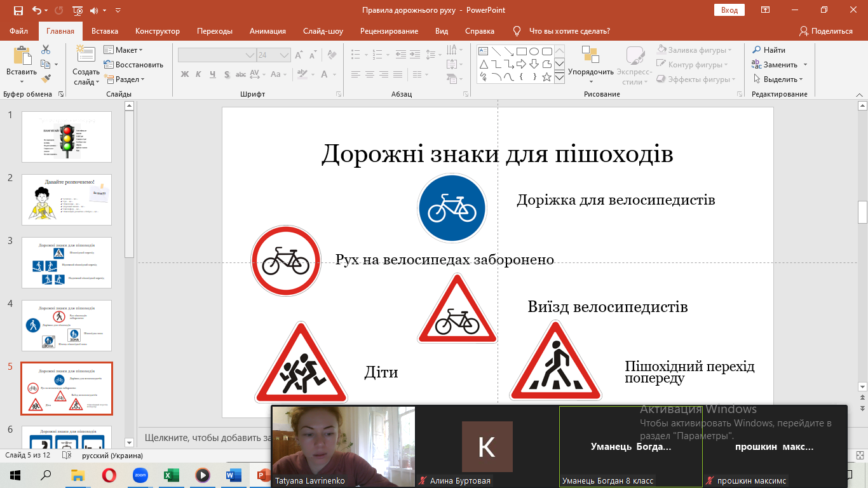Open the Упорядочить arrange menu
Image resolution: width=868 pixels, height=488 pixels.
pyautogui.click(x=591, y=65)
